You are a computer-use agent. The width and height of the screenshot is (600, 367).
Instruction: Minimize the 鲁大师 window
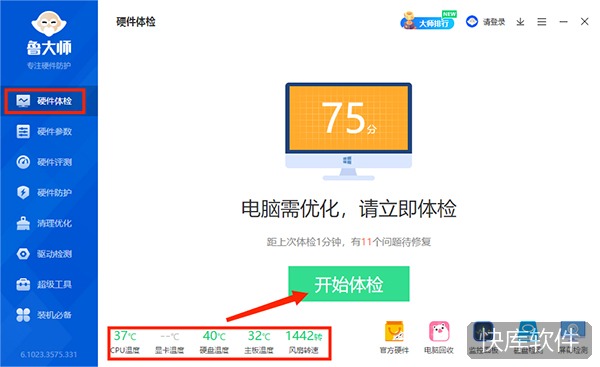[x=563, y=22]
